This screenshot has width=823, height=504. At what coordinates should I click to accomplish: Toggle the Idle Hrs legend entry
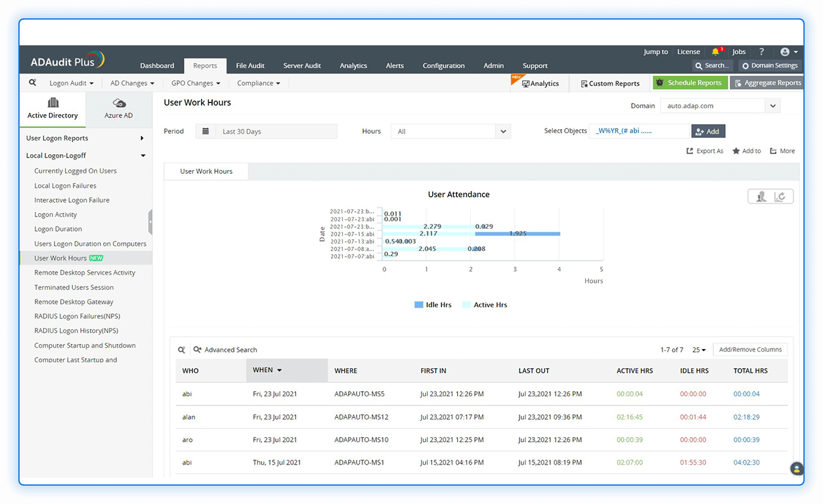432,304
